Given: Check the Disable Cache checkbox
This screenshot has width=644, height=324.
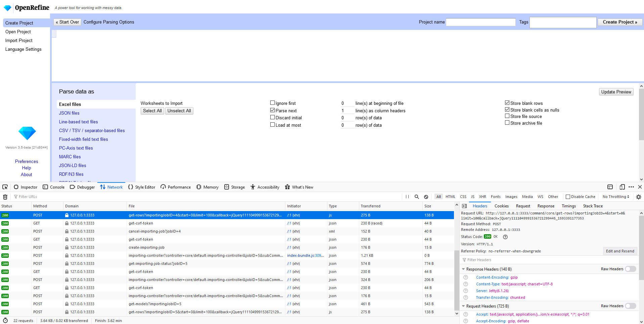Looking at the screenshot, I should pyautogui.click(x=568, y=197).
